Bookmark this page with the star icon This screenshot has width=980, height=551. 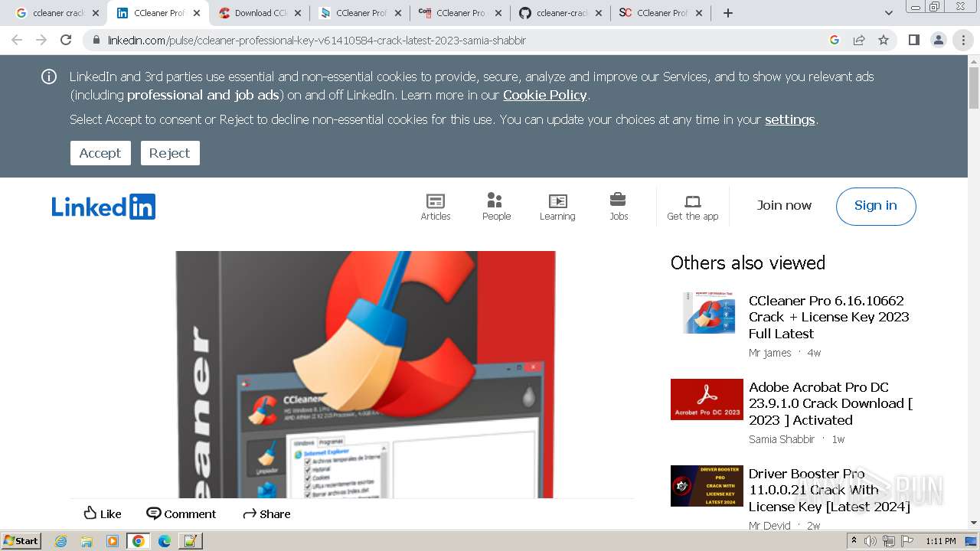884,40
